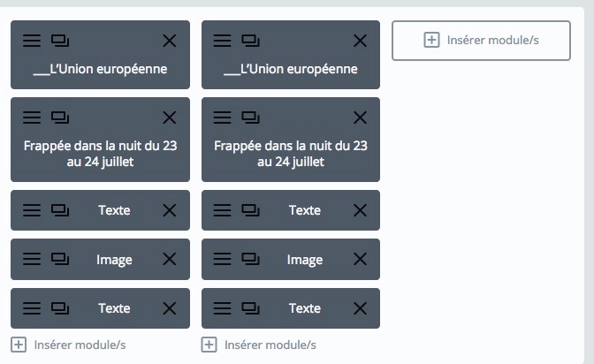594x364 pixels.
Task: Open settings of second column's Image module
Action: tap(223, 259)
